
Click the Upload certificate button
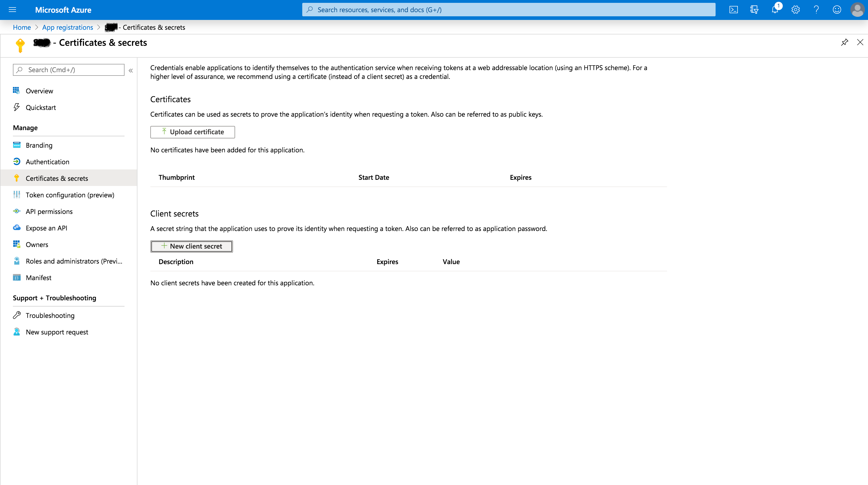pyautogui.click(x=192, y=132)
